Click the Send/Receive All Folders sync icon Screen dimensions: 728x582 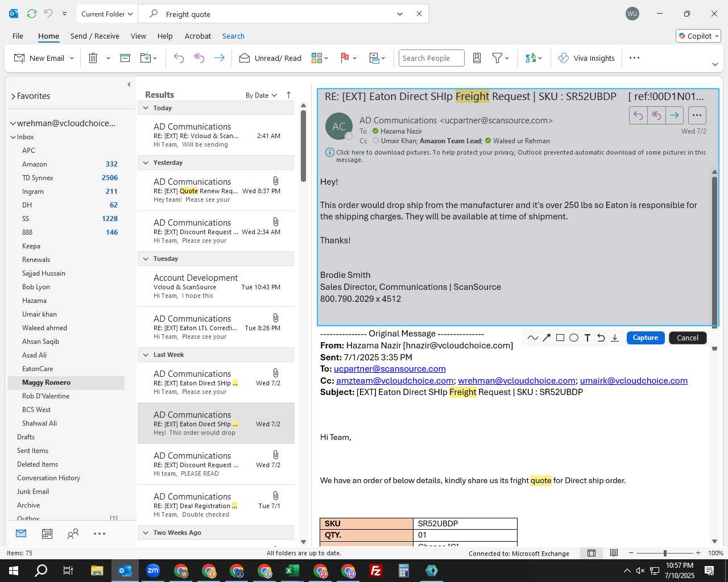32,14
